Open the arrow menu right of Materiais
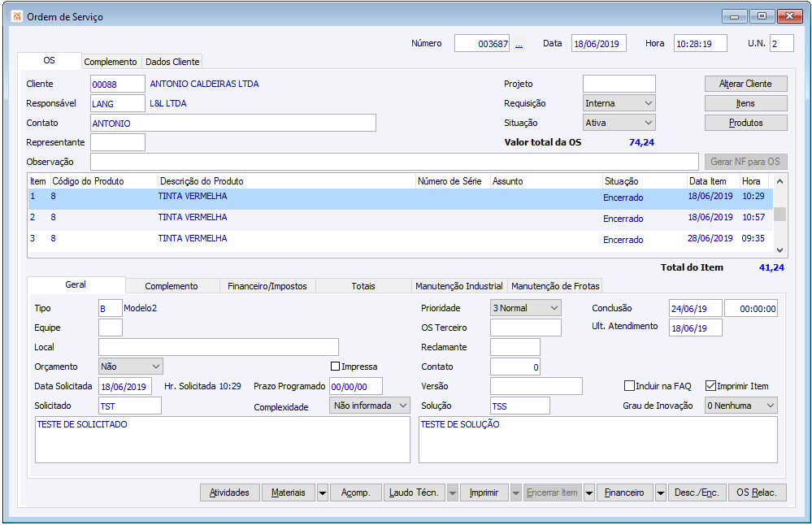 323,492
